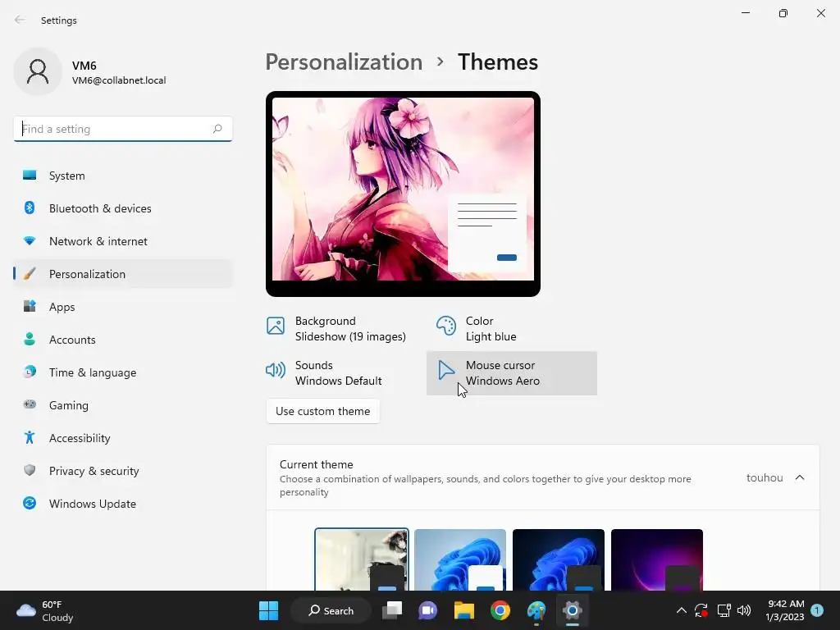The width and height of the screenshot is (840, 630).
Task: Click the speaker icon next to Sounds
Action: pyautogui.click(x=276, y=370)
